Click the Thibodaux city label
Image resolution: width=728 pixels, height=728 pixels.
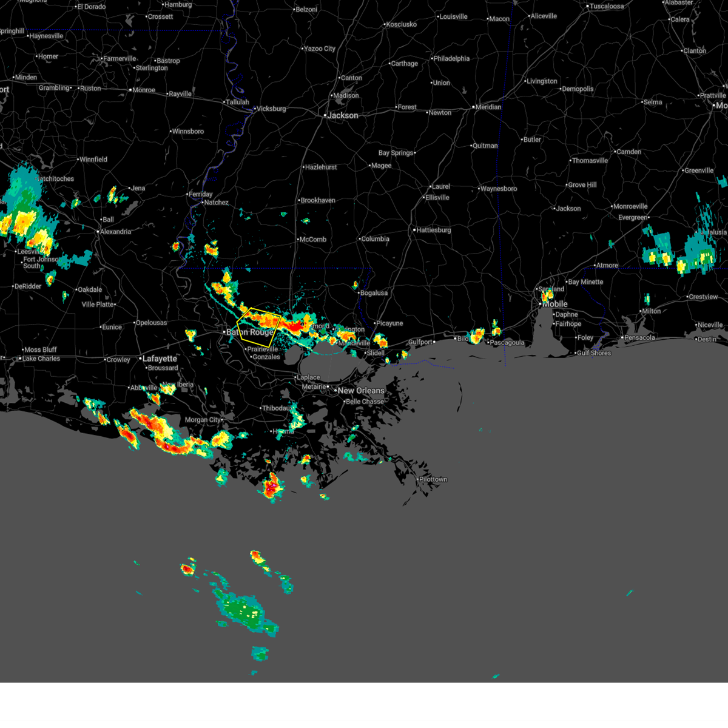click(x=277, y=408)
